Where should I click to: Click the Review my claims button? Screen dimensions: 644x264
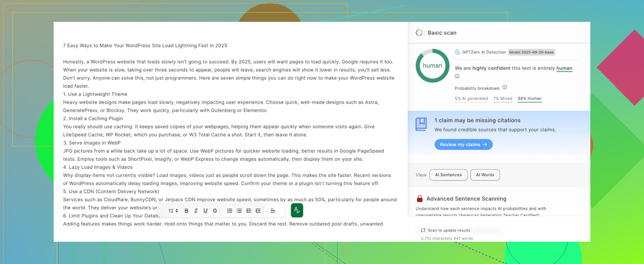(463, 144)
